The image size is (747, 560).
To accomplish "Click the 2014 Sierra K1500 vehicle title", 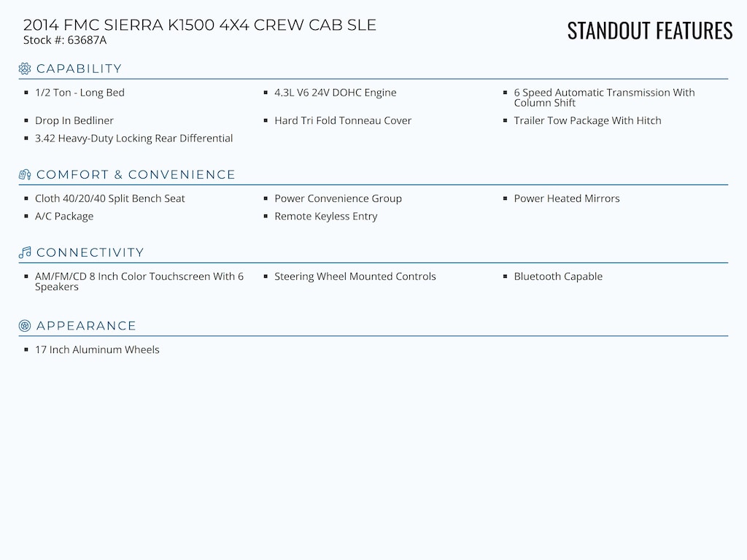I will click(x=200, y=25).
